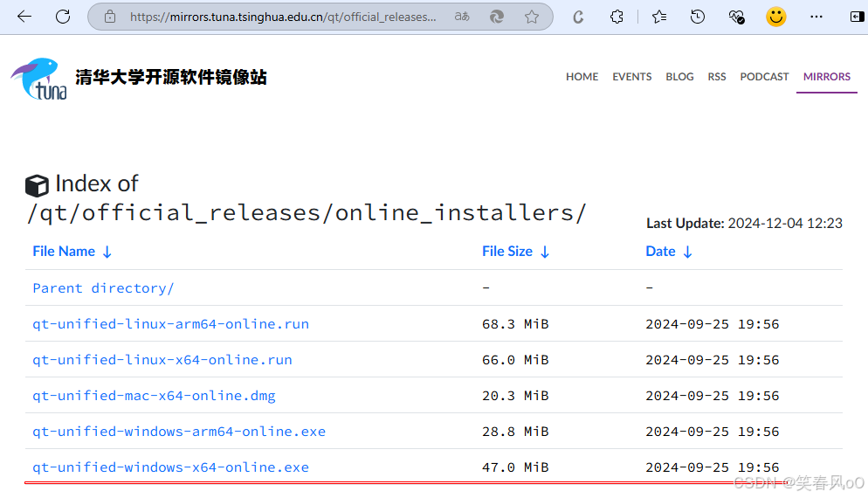Viewport: 868px width, 498px height.
Task: Click the date of the linux-arm64 row
Action: point(712,324)
